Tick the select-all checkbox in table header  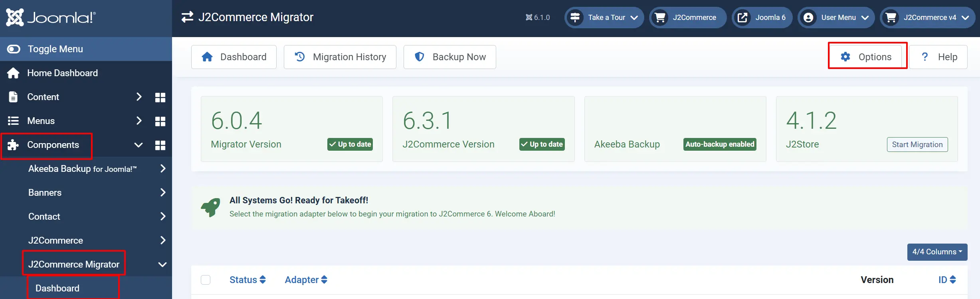(206, 280)
